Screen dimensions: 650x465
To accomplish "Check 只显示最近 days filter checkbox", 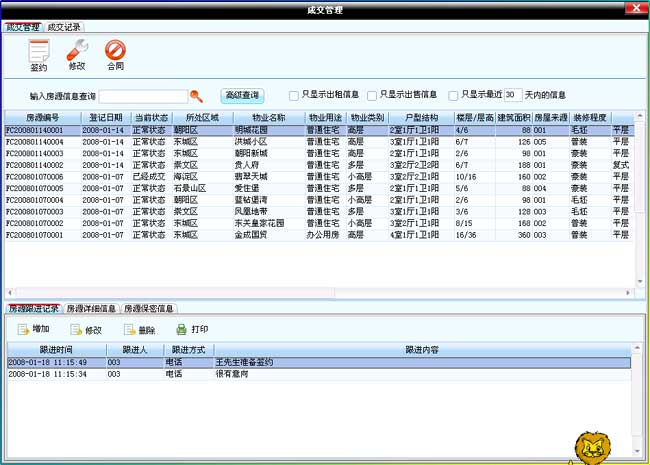I will click(454, 96).
